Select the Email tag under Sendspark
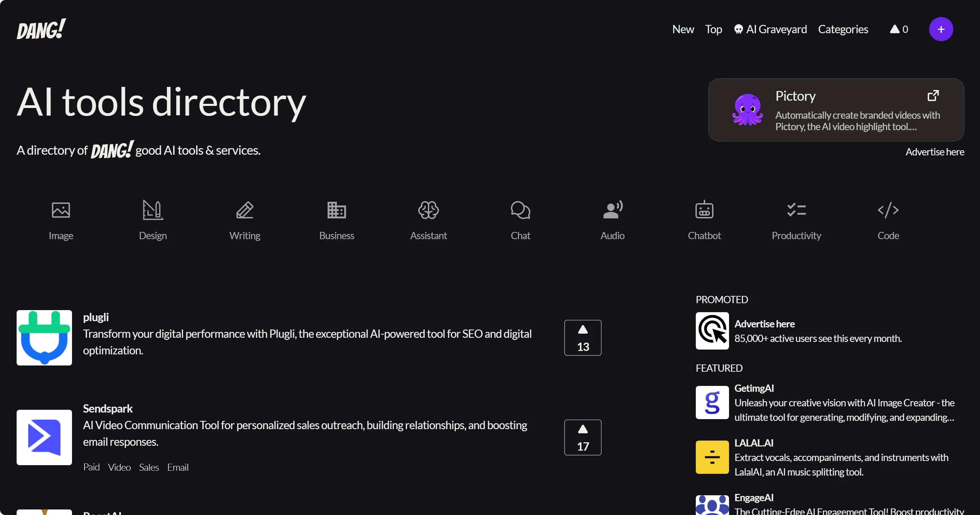Viewport: 980px width, 515px height. (x=178, y=467)
